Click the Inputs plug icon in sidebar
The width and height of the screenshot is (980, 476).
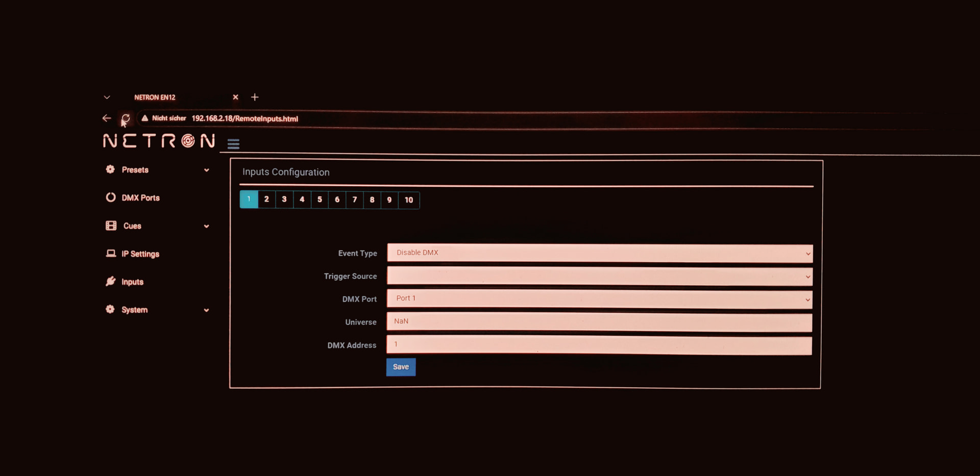click(x=111, y=281)
